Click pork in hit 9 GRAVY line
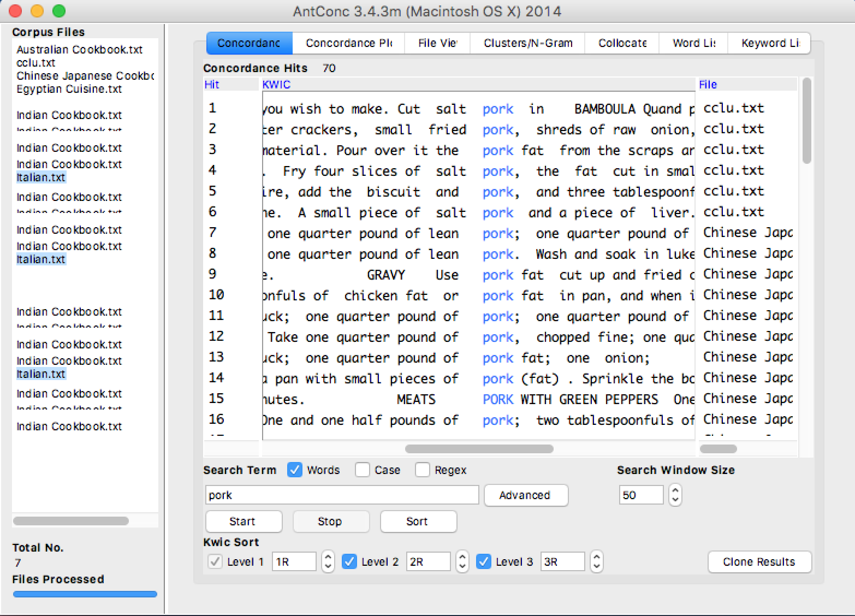Image resolution: width=855 pixels, height=616 pixels. tap(498, 275)
